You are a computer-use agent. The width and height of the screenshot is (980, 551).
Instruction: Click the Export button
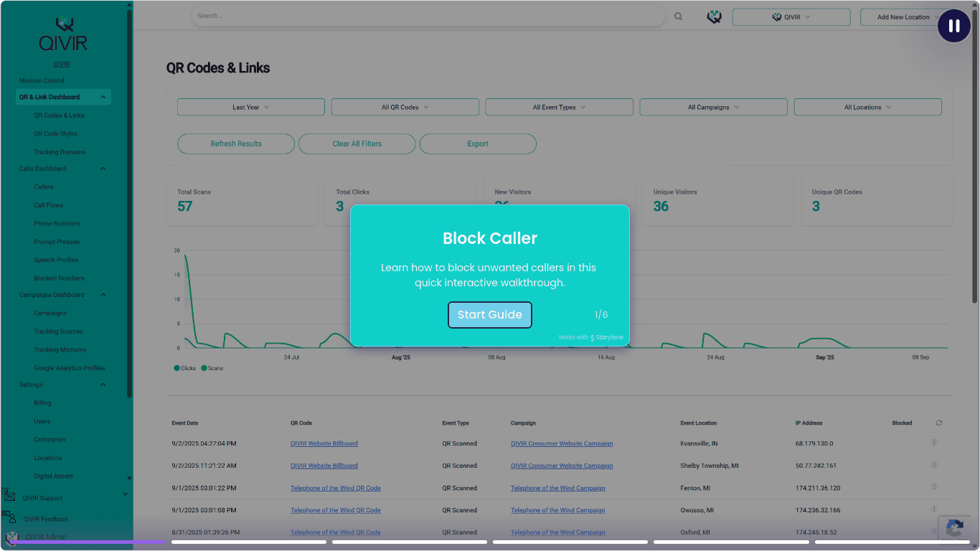[x=478, y=143]
